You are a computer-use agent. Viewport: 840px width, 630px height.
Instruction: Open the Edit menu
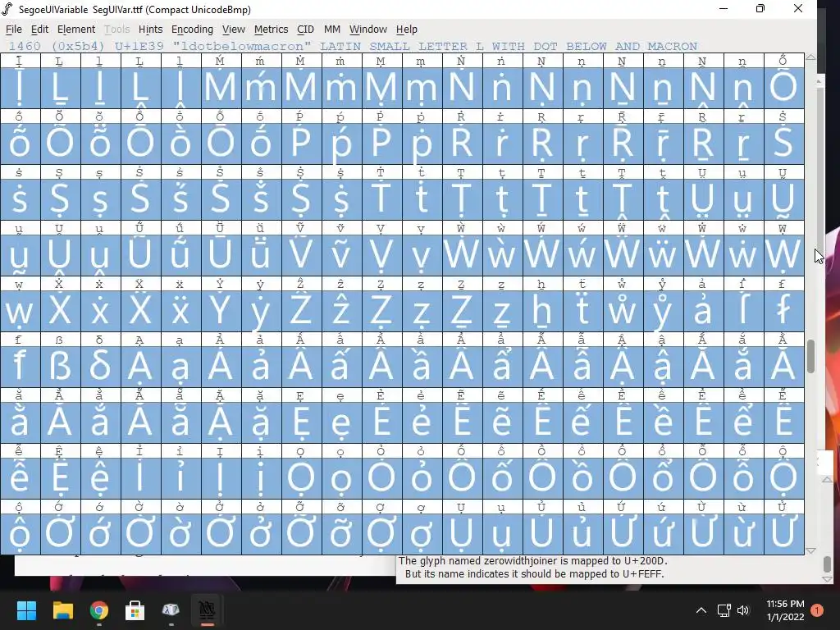pos(39,30)
